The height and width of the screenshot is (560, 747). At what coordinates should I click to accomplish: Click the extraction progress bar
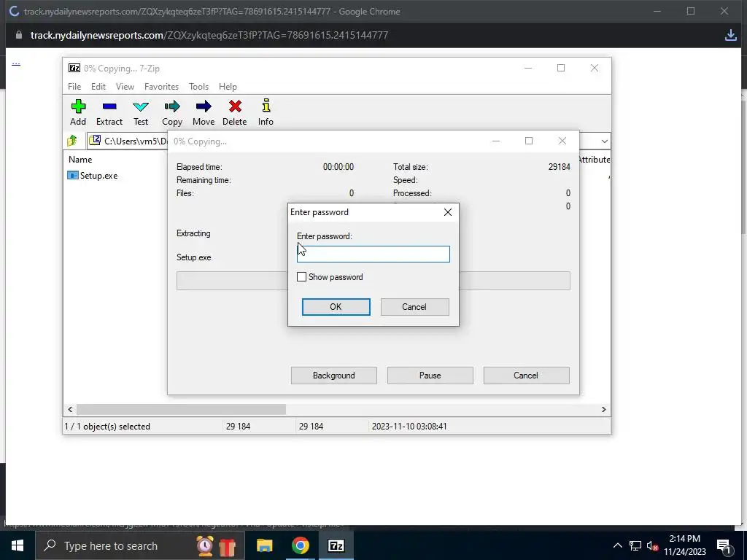(x=373, y=281)
